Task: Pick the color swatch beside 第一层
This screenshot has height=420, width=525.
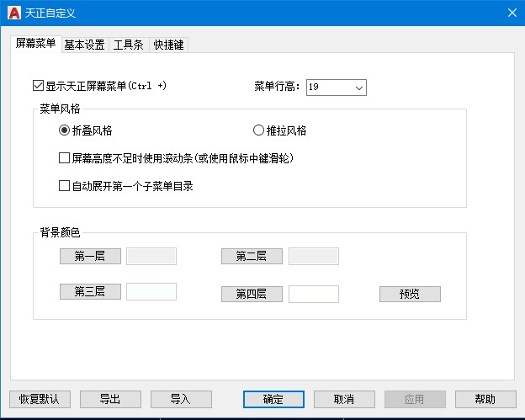Action: pos(151,256)
